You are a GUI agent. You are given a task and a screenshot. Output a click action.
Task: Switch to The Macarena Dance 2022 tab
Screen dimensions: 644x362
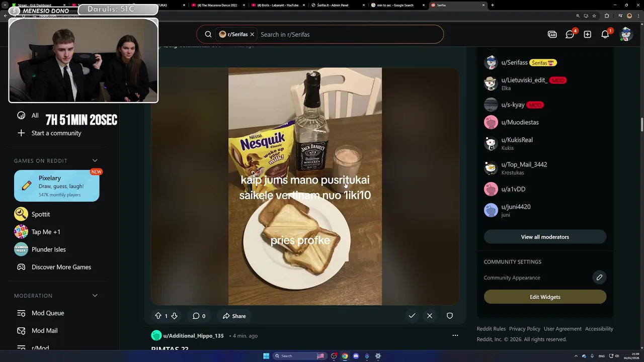217,5
